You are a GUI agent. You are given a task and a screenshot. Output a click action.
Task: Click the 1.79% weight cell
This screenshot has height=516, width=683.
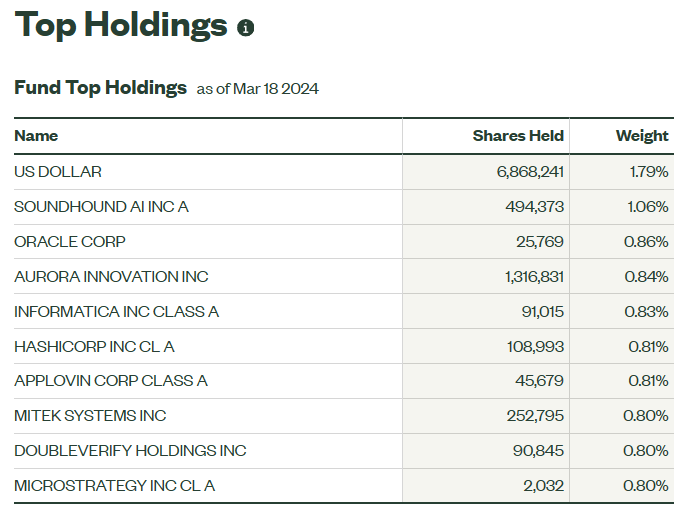[x=648, y=172]
